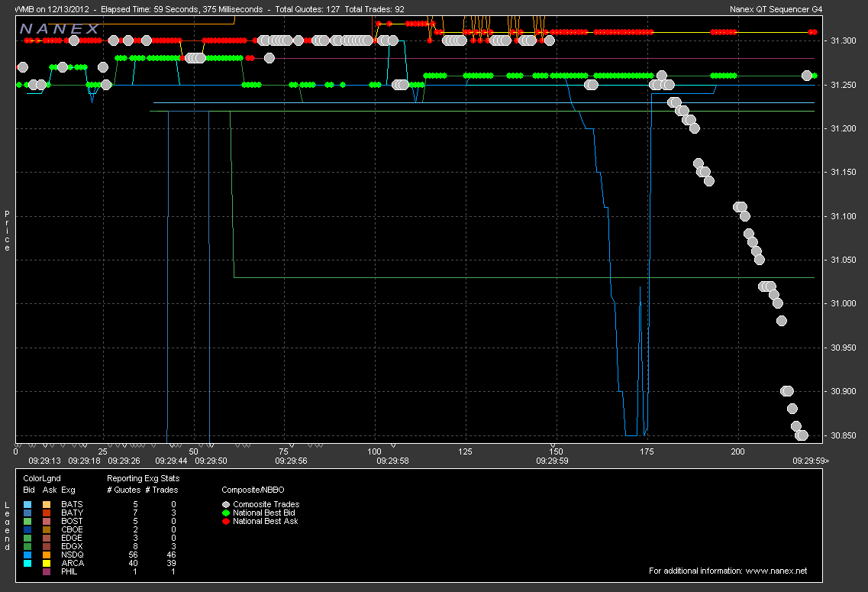The width and height of the screenshot is (868, 592).
Task: Click the 'Total Trades: 92' header text
Action: [374, 9]
